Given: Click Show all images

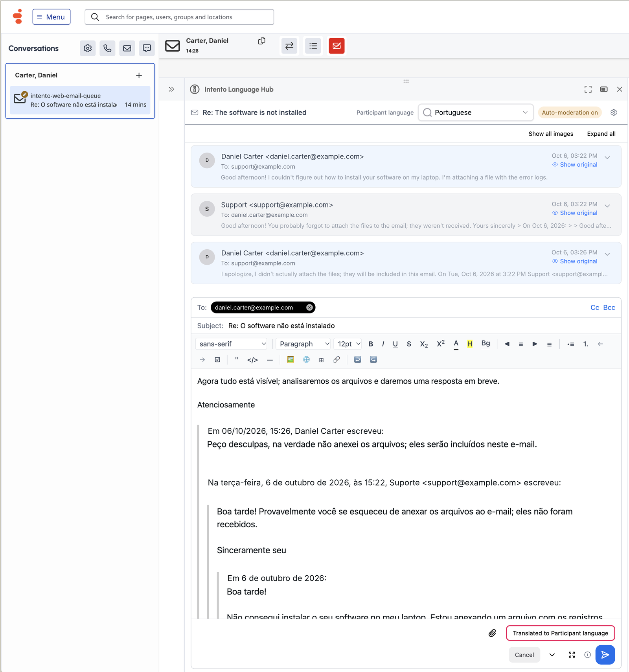Looking at the screenshot, I should [551, 134].
